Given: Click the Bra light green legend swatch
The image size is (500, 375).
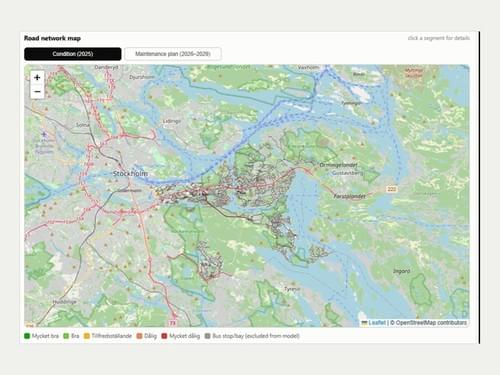Looking at the screenshot, I should 66,336.
